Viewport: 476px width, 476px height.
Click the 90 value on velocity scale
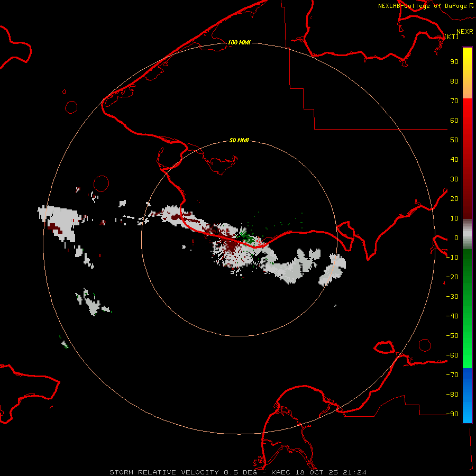coord(454,62)
